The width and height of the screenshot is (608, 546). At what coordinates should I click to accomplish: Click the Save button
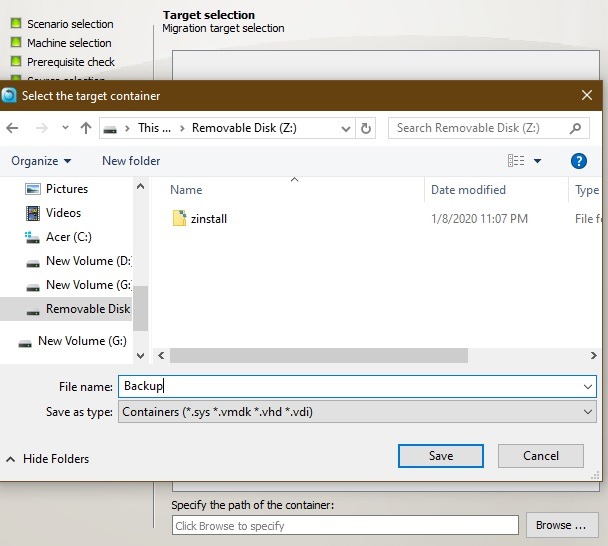point(441,456)
